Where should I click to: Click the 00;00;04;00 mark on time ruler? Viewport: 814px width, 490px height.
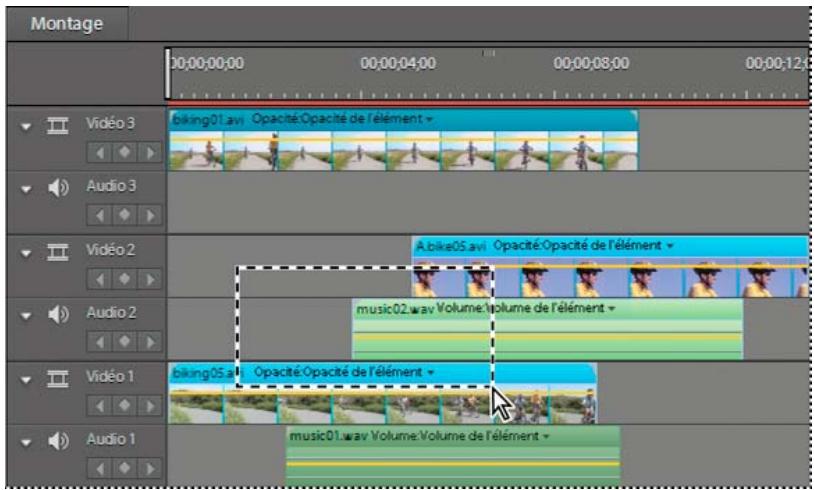(398, 63)
